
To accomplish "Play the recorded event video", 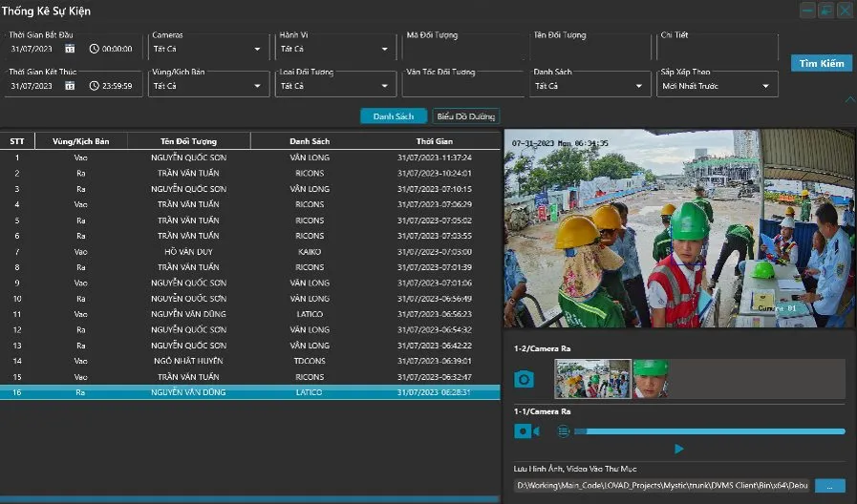I will point(679,449).
